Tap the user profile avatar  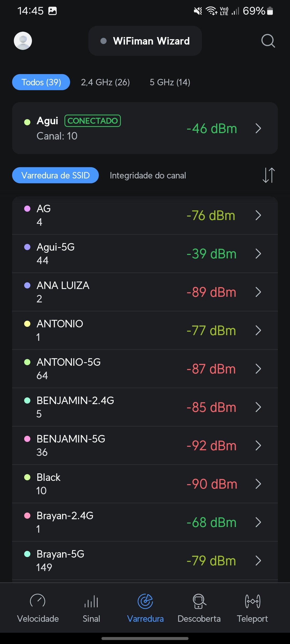point(23,41)
